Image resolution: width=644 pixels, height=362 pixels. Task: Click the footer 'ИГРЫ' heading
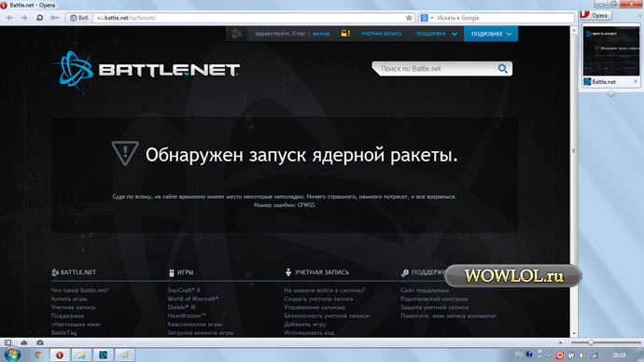(x=181, y=272)
